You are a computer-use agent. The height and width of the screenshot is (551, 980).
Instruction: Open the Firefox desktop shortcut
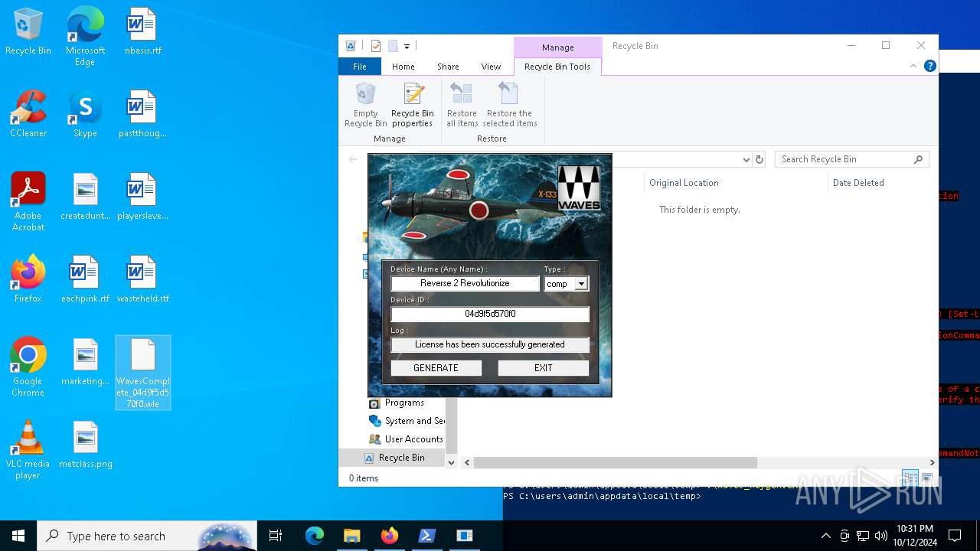(x=28, y=280)
